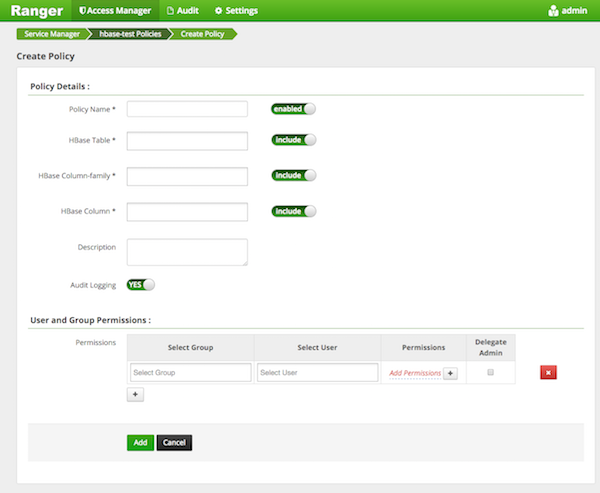Open the Select User dropdown
Image resolution: width=600 pixels, height=493 pixels.
[317, 372]
